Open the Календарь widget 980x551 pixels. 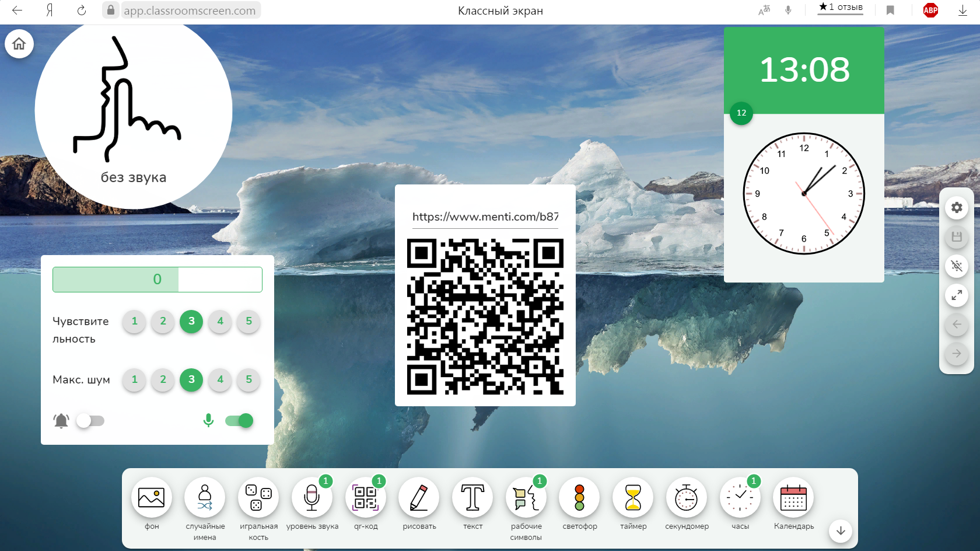click(793, 497)
